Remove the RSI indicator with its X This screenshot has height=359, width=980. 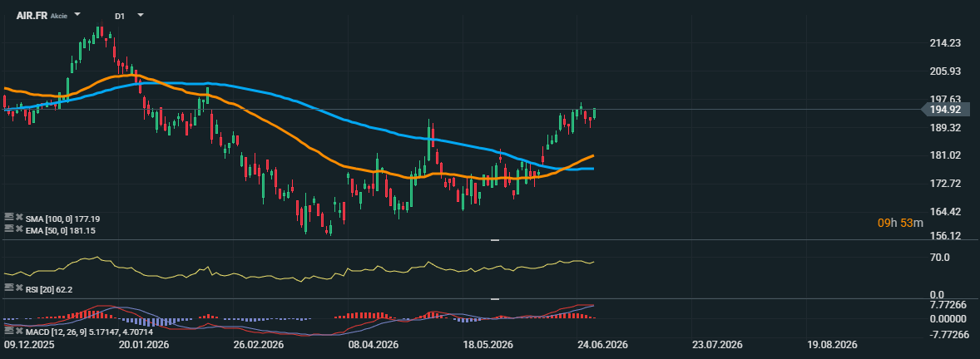click(x=19, y=288)
